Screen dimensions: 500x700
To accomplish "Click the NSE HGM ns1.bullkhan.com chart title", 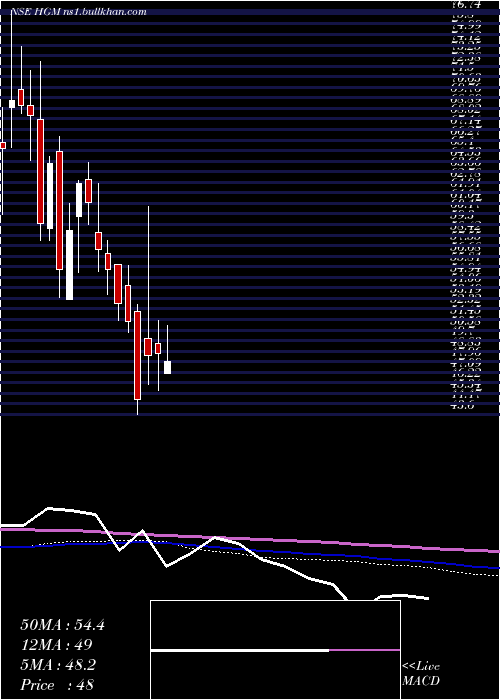I will pyautogui.click(x=79, y=12).
